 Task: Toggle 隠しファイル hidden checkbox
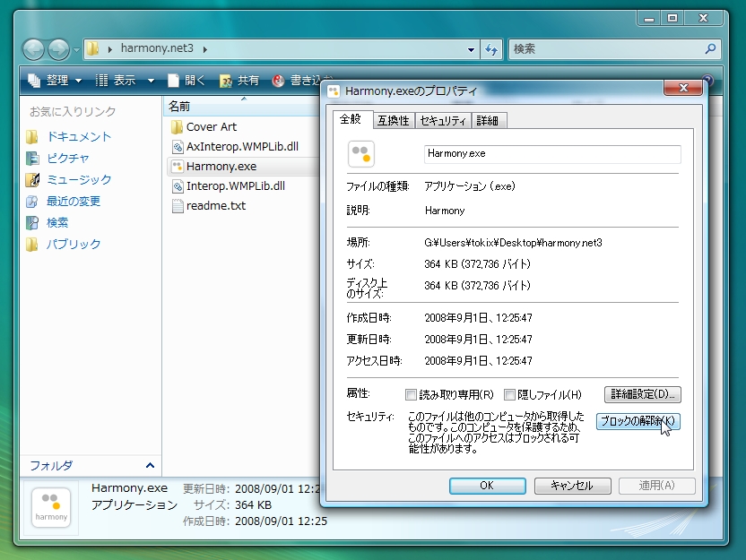pos(509,394)
